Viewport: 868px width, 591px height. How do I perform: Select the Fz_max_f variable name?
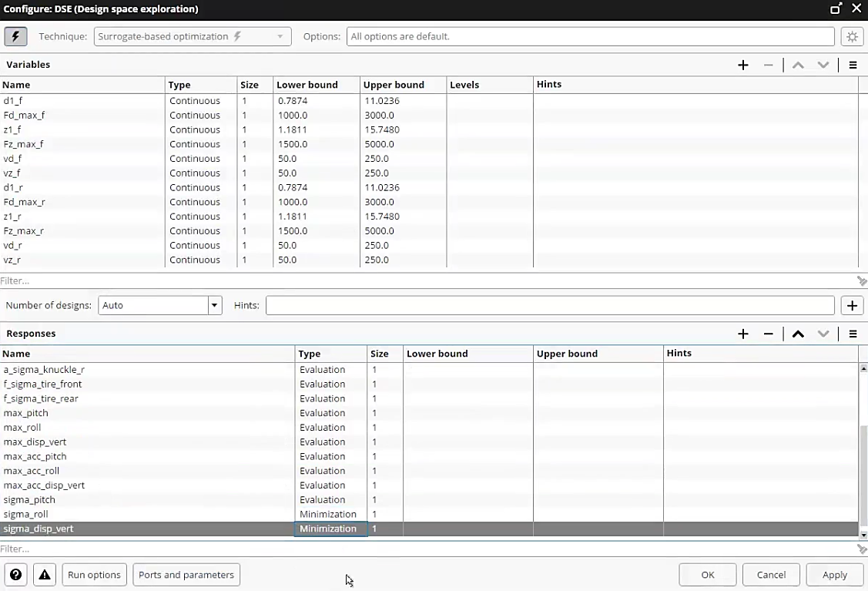tap(23, 144)
